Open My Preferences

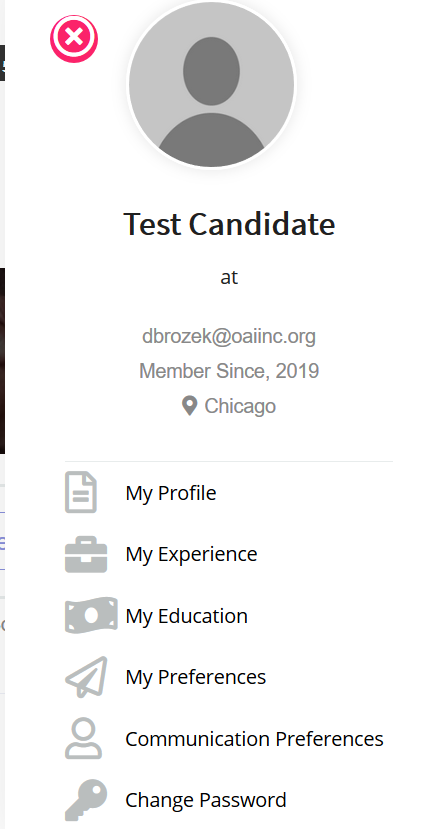(196, 677)
